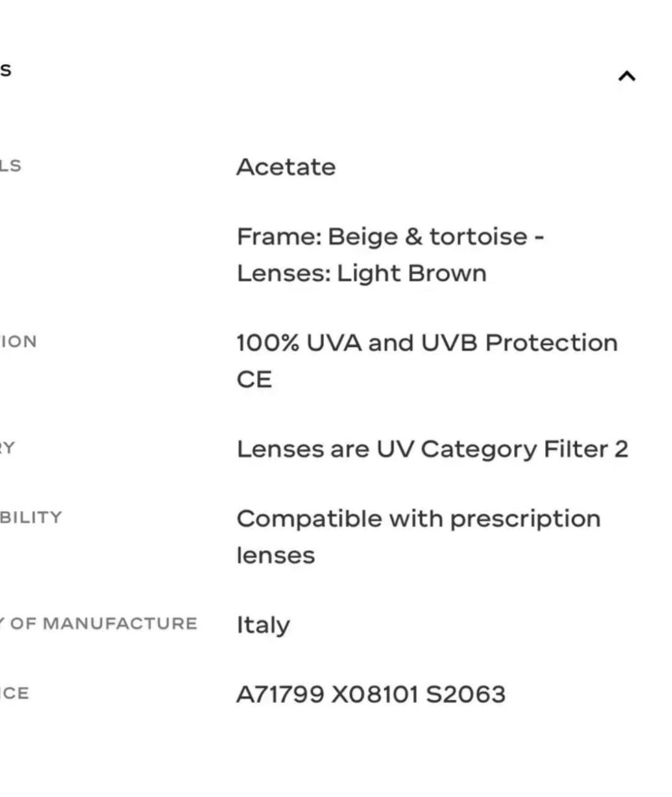Image resolution: width=672 pixels, height=797 pixels.
Task: Click 100% UVA and UVB Protection text
Action: coord(427,342)
